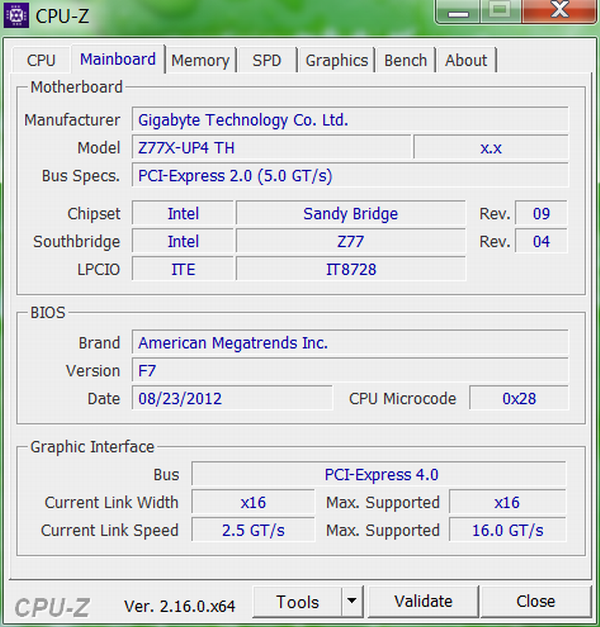Select the Bus Specs value PCI-Express 2.0

350,176
